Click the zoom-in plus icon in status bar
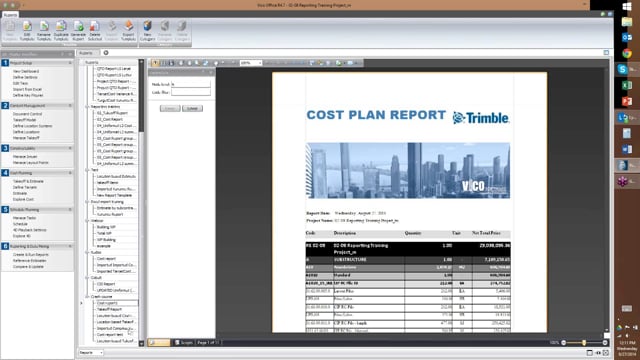Screen dimensions: 640x360 [605, 343]
